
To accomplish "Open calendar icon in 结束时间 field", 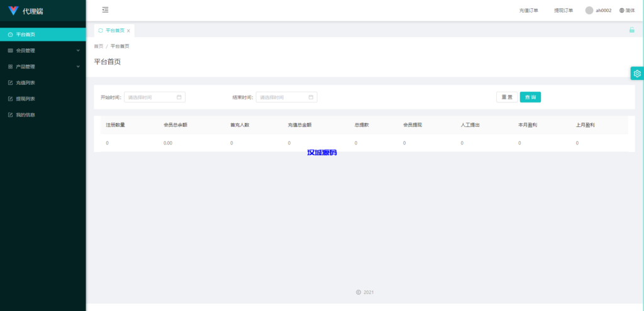I will 311,97.
